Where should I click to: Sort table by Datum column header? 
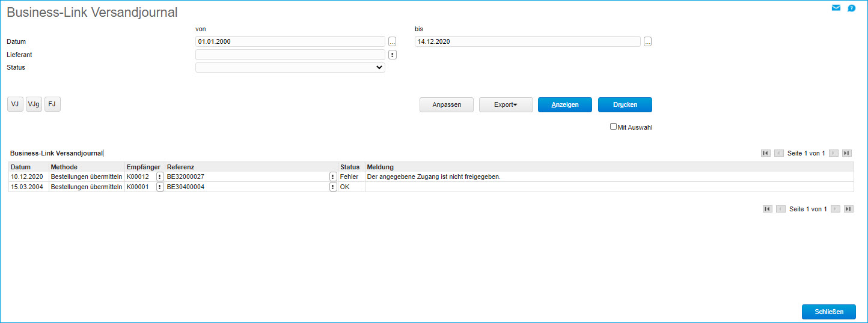click(x=21, y=167)
